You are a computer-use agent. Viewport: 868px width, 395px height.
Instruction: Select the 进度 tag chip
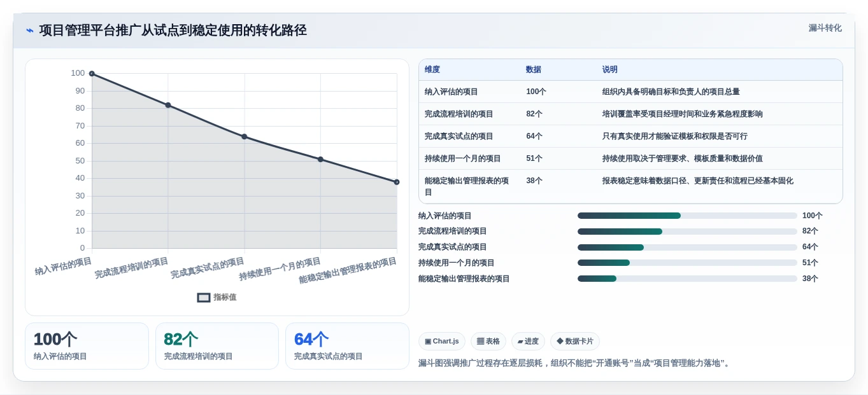click(x=528, y=341)
